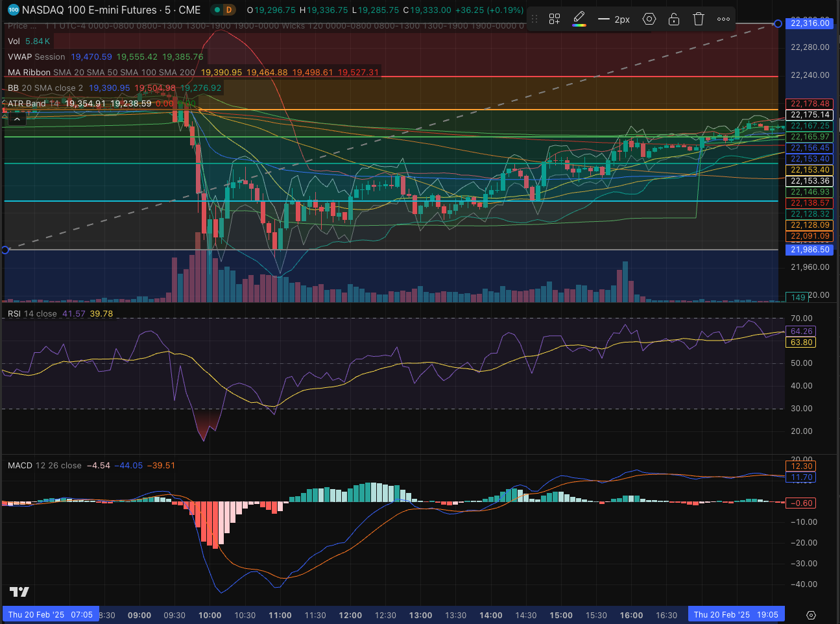Select the ATR Band 14 indicator legend
The image size is (840, 624).
(33, 103)
